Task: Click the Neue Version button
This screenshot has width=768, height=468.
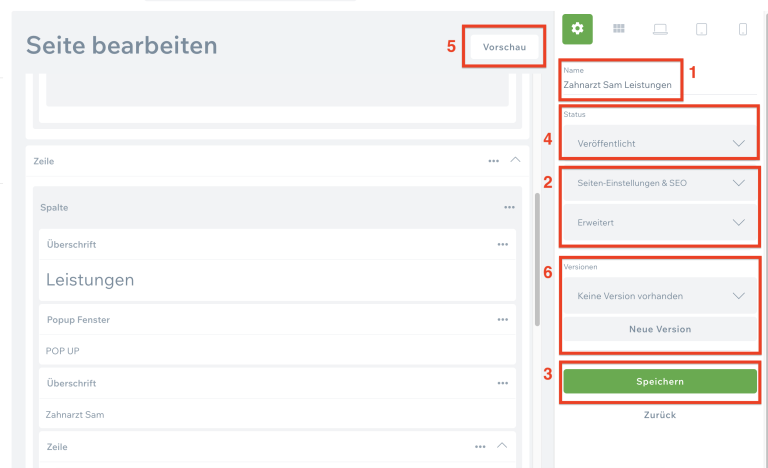Action: click(x=659, y=329)
